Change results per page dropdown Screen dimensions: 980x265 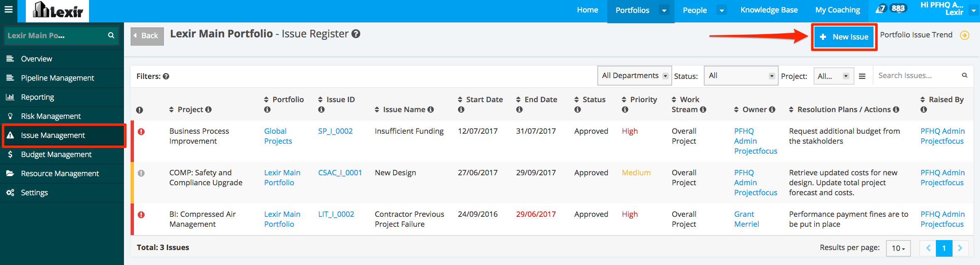pyautogui.click(x=898, y=248)
